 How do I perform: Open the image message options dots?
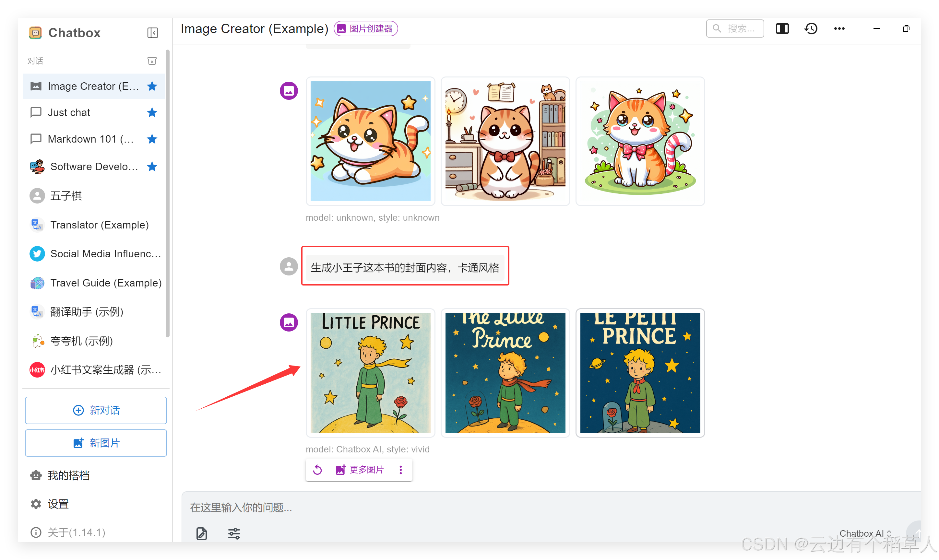(400, 470)
